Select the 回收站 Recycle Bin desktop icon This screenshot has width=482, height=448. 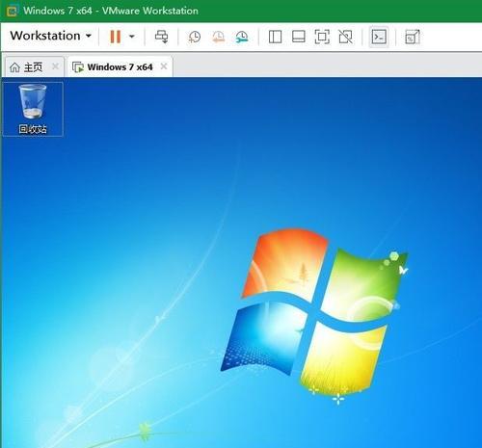33,109
